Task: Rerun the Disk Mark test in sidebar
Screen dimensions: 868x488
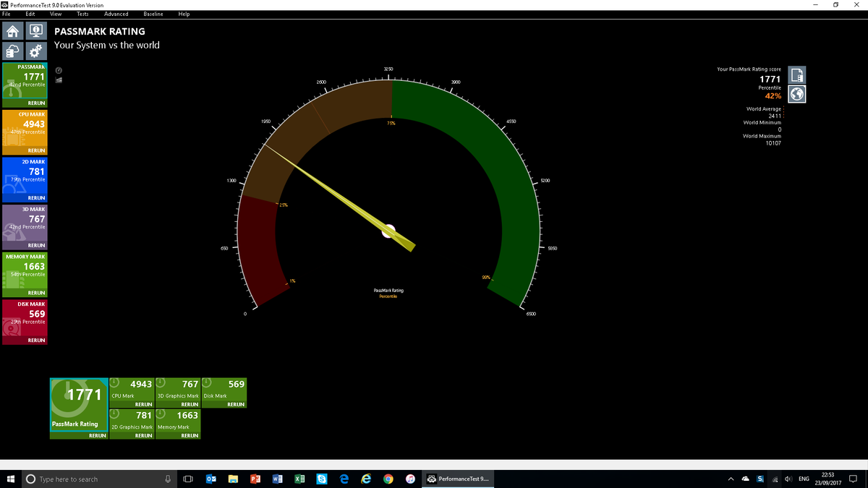Action: pos(36,341)
